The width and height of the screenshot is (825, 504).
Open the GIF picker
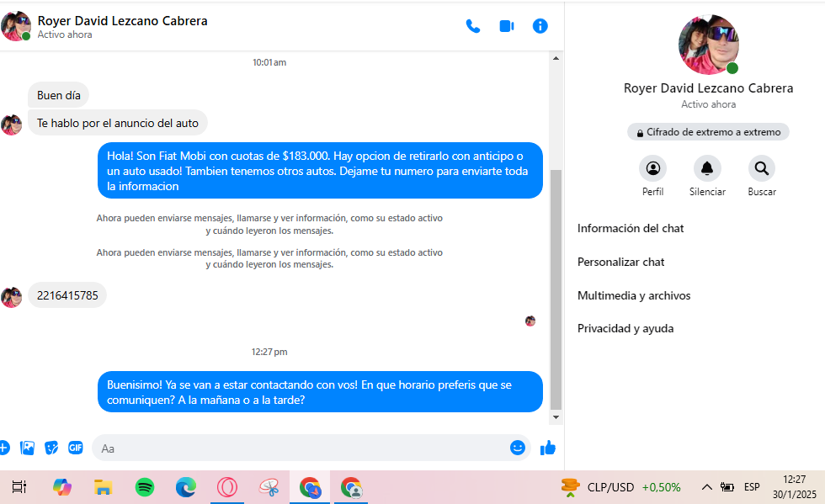pos(76,448)
